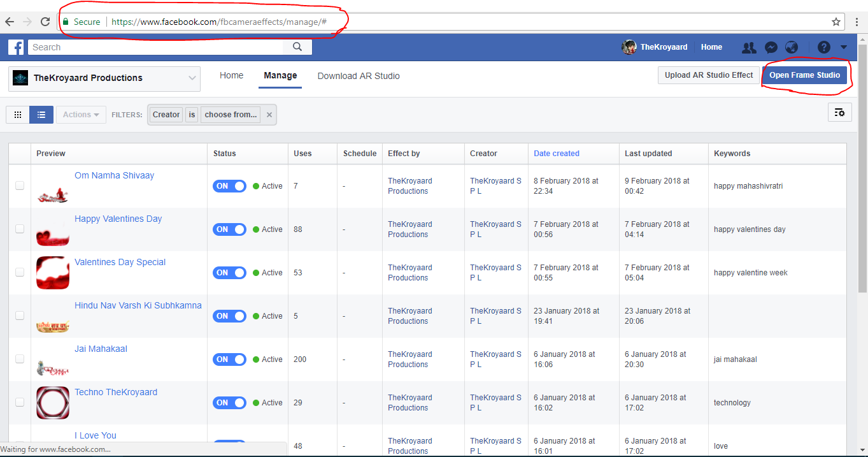Check the Happy Valentines Day row checkbox

click(x=20, y=229)
